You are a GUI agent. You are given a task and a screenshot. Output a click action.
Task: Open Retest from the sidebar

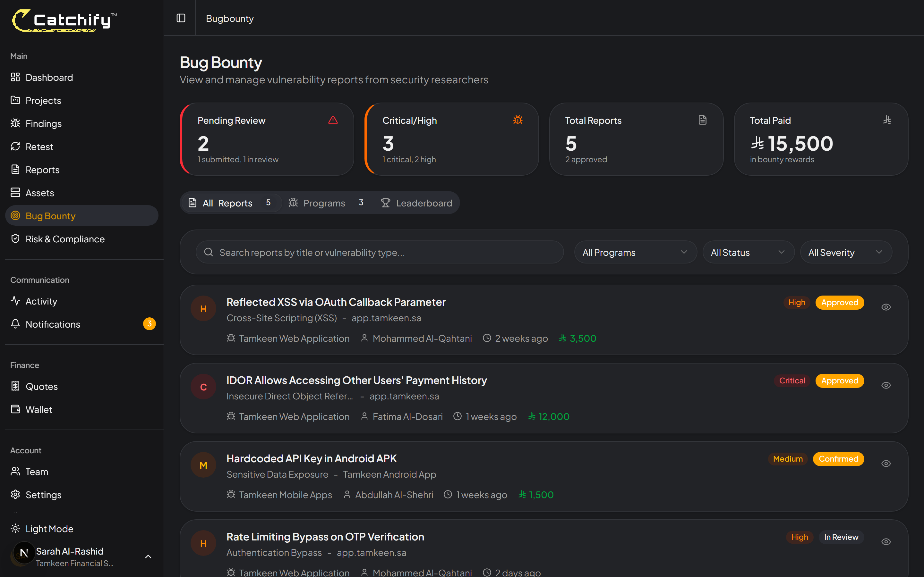click(39, 146)
